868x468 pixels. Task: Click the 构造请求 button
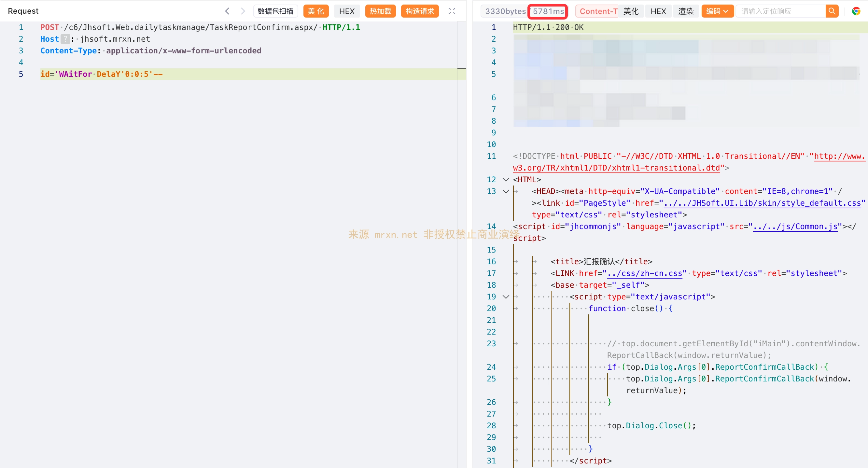pos(420,11)
